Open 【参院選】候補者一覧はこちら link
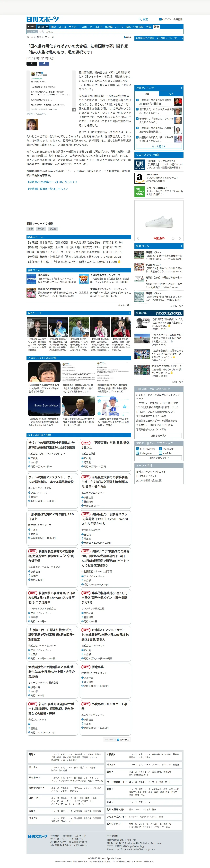The width and height of the screenshot is (210, 868). click(x=47, y=189)
